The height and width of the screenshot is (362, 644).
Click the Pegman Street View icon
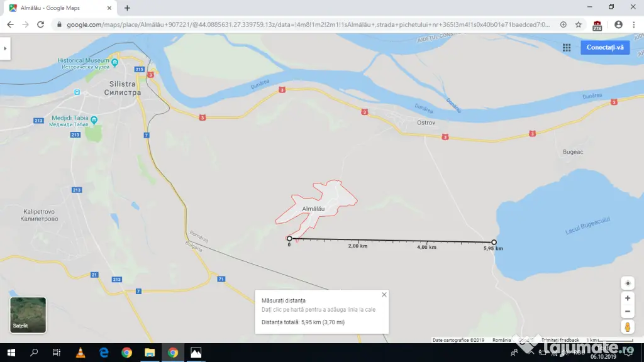(627, 327)
